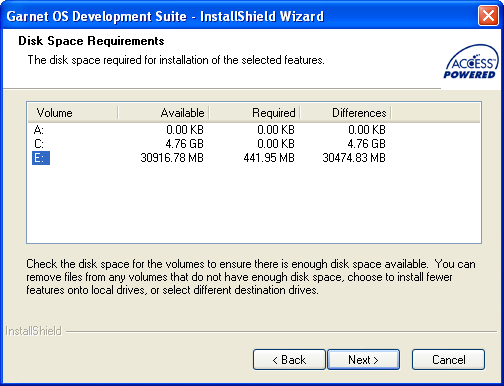Click the 30916.78 MB available value
Image resolution: width=504 pixels, height=386 pixels.
172,158
